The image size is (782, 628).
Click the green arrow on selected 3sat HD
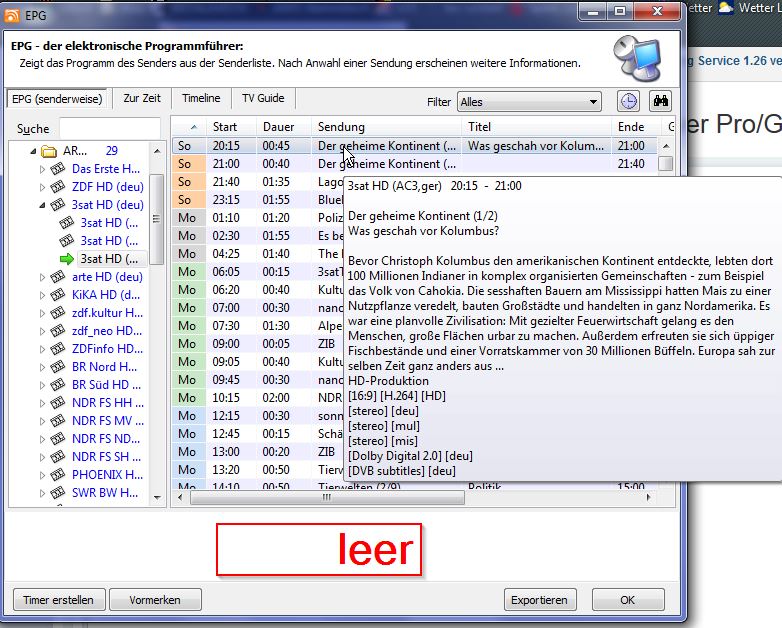(x=67, y=259)
